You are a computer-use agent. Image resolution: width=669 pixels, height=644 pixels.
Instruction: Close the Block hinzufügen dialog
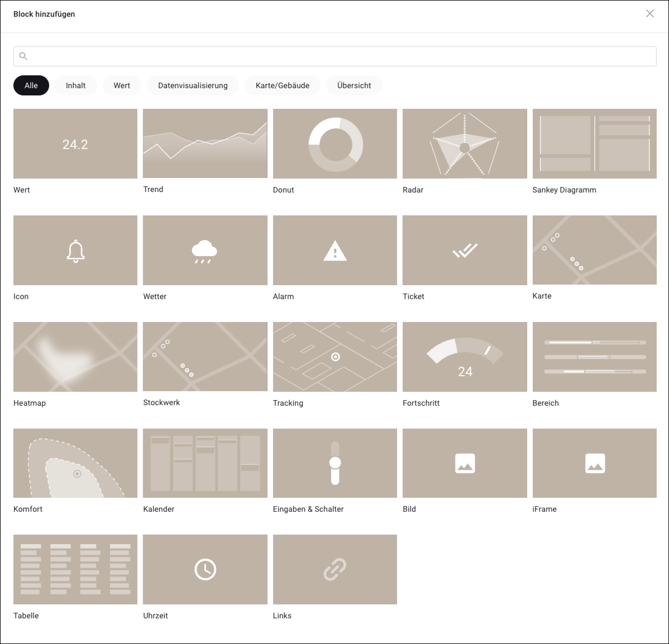[649, 14]
